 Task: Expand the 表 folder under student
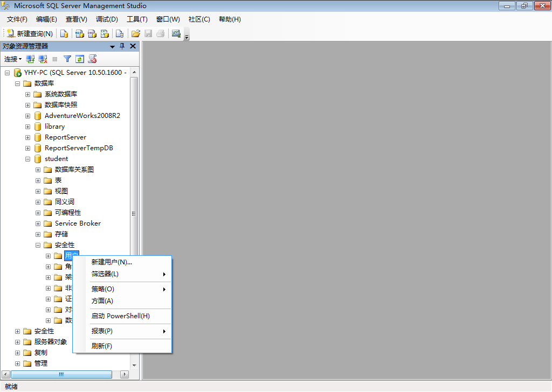38,181
